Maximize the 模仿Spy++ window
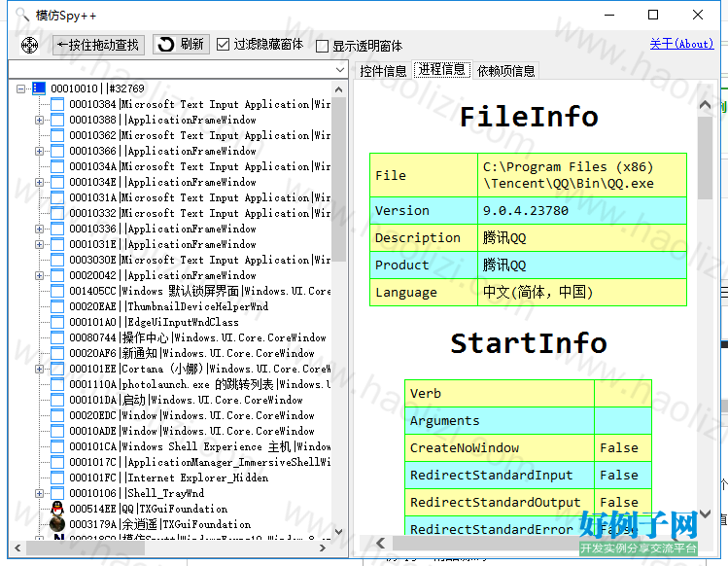Screen dimensions: 728x566 pyautogui.click(x=653, y=16)
